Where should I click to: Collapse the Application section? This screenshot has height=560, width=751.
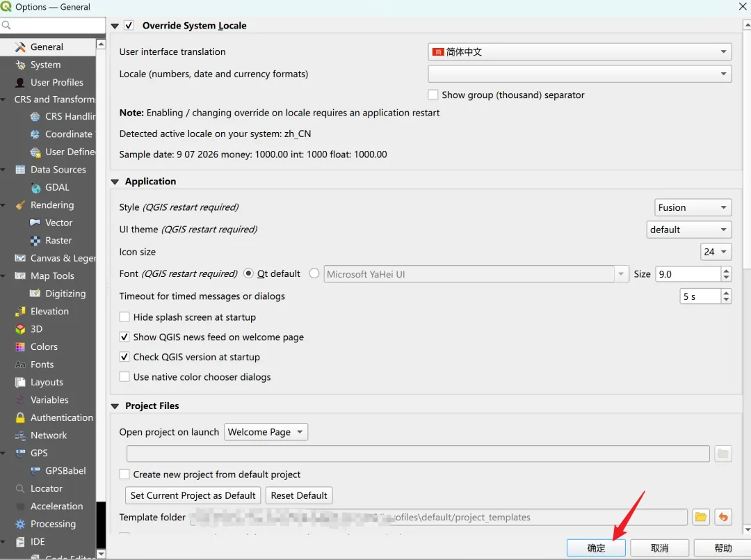coord(115,182)
